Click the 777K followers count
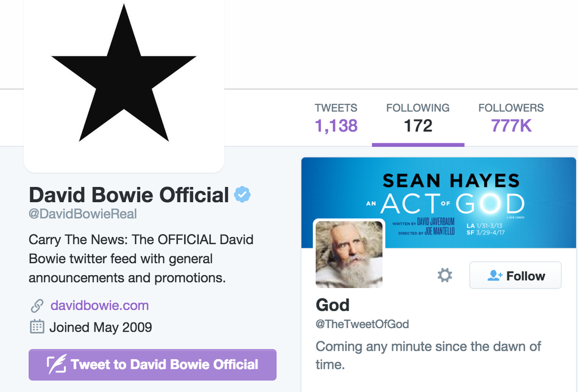This screenshot has height=392, width=578. [510, 127]
